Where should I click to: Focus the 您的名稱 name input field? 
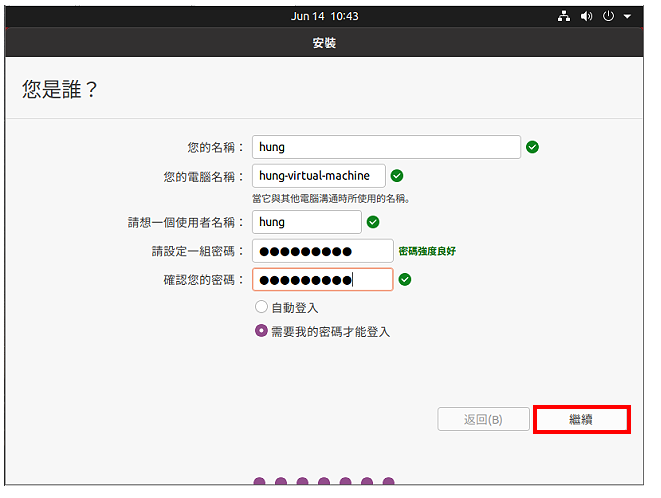386,147
